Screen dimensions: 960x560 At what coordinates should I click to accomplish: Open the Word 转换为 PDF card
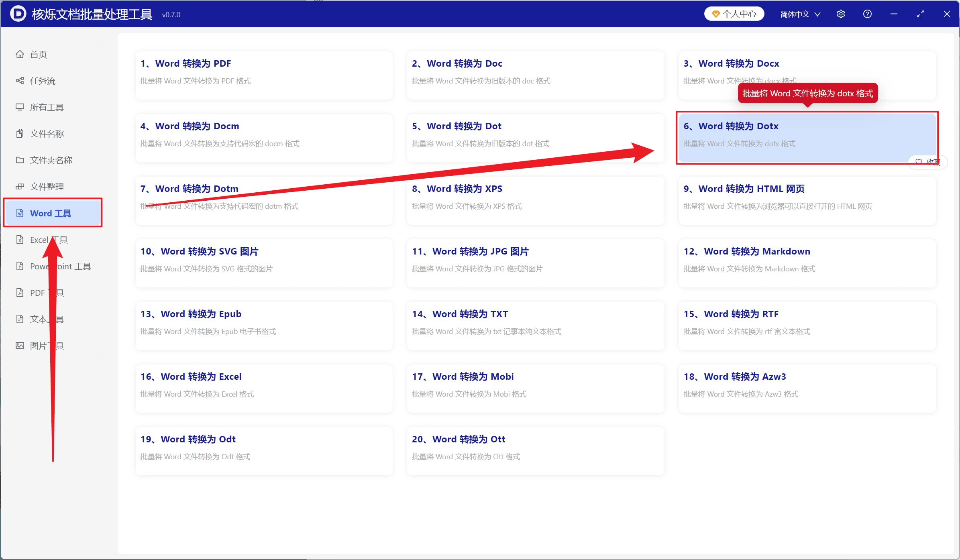pyautogui.click(x=264, y=75)
